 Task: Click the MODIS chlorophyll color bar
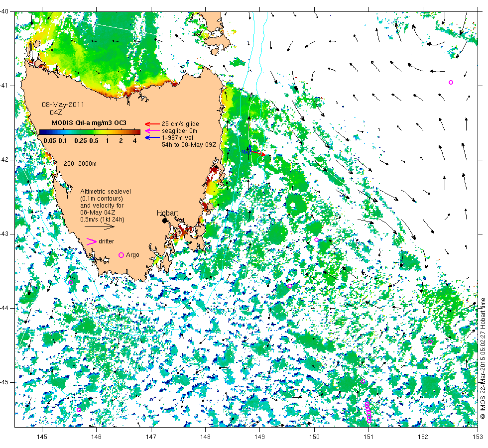[90, 132]
